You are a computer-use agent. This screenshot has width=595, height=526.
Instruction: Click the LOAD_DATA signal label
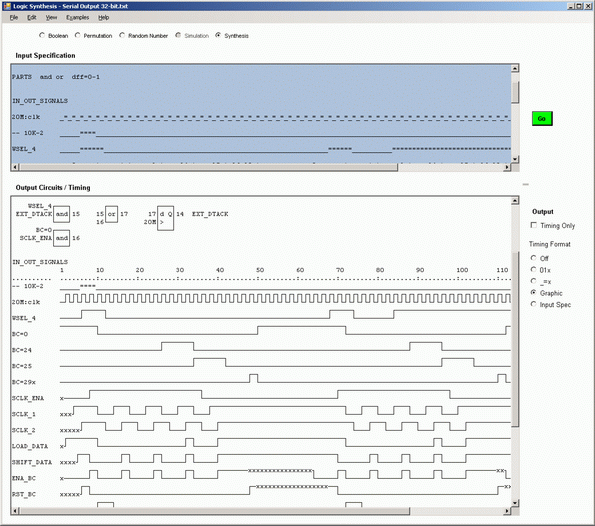coord(30,446)
